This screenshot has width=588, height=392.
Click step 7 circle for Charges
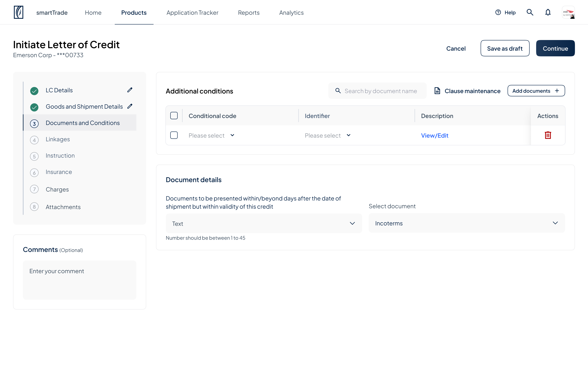coord(34,189)
